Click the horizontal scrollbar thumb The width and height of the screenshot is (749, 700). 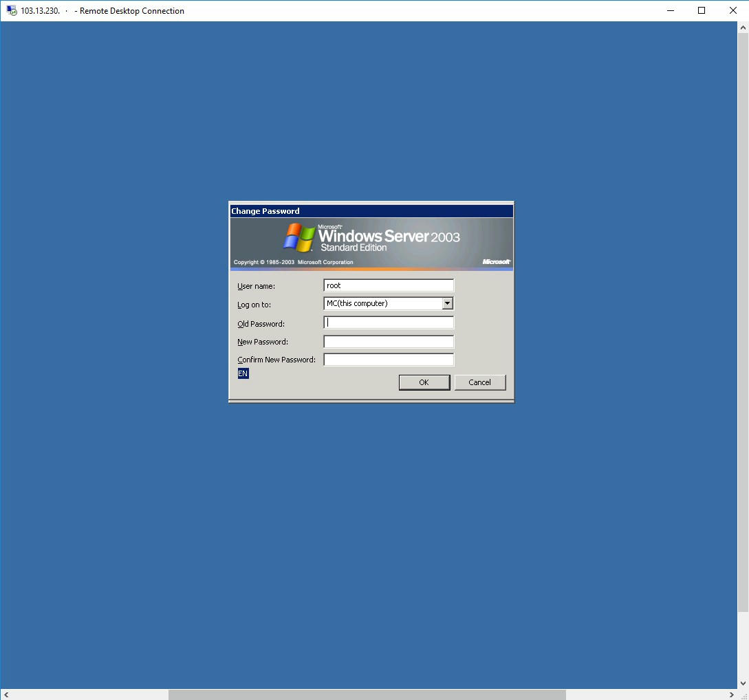pyautogui.click(x=367, y=694)
